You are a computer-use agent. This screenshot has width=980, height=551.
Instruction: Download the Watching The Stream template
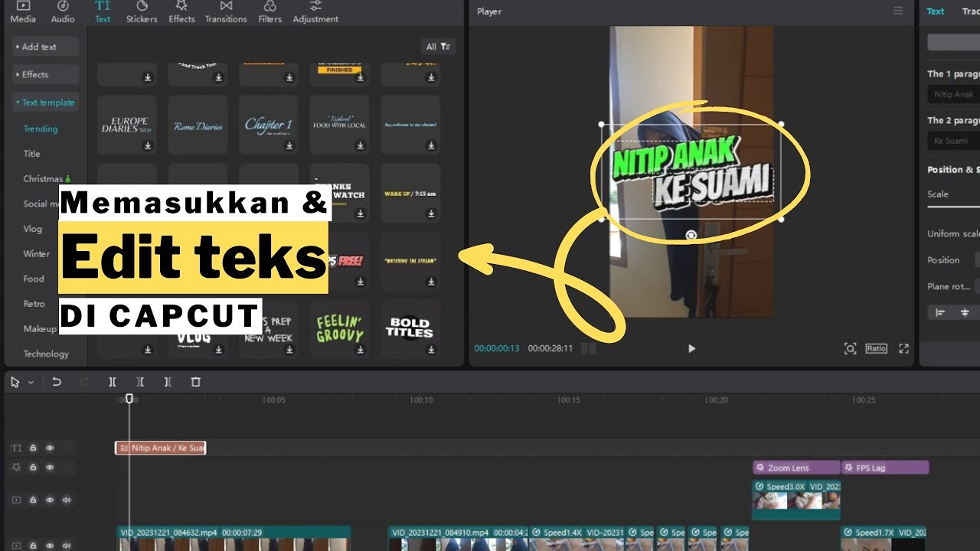pyautogui.click(x=431, y=282)
